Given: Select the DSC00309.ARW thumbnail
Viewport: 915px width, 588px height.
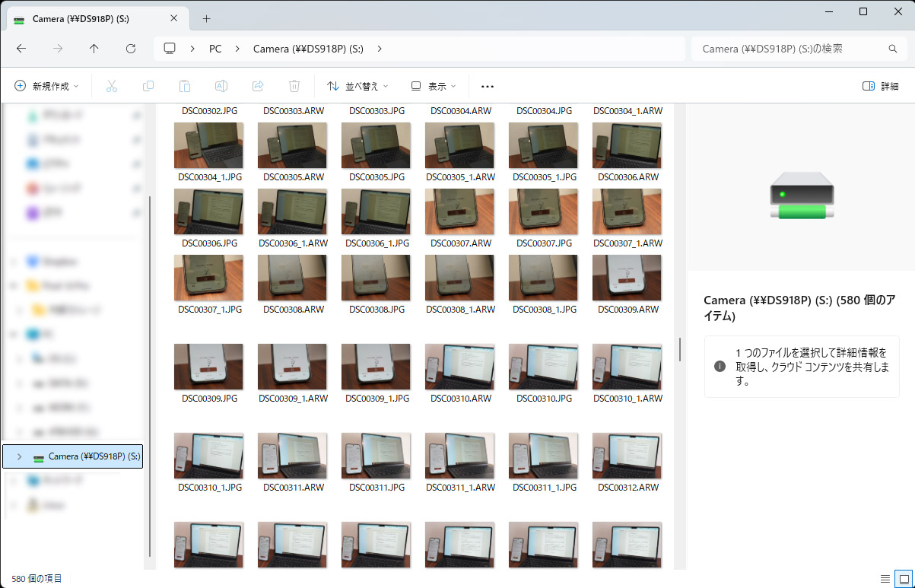Looking at the screenshot, I should [x=627, y=278].
